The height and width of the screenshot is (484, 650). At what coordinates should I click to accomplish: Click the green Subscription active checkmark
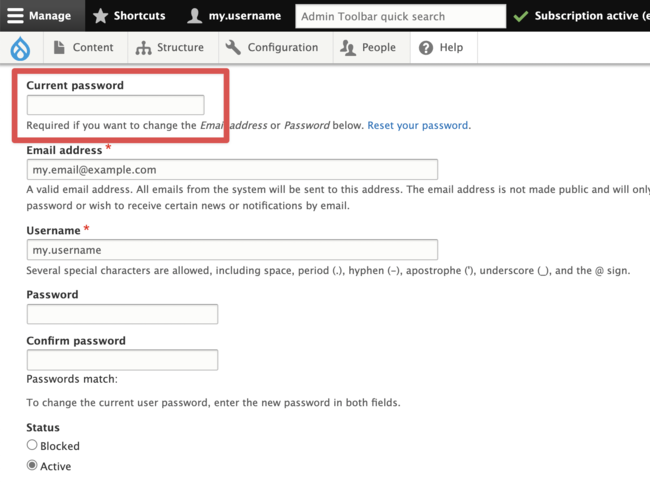click(x=521, y=16)
